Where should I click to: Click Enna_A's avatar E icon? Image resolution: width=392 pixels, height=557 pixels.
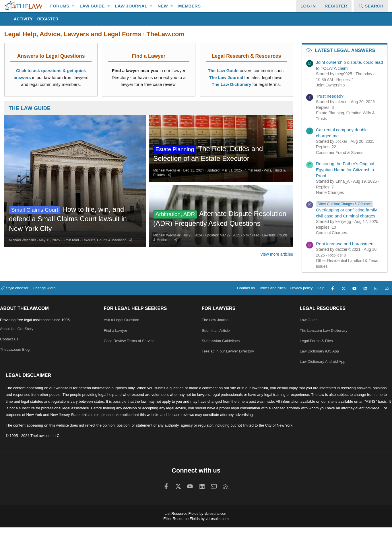coord(310,165)
